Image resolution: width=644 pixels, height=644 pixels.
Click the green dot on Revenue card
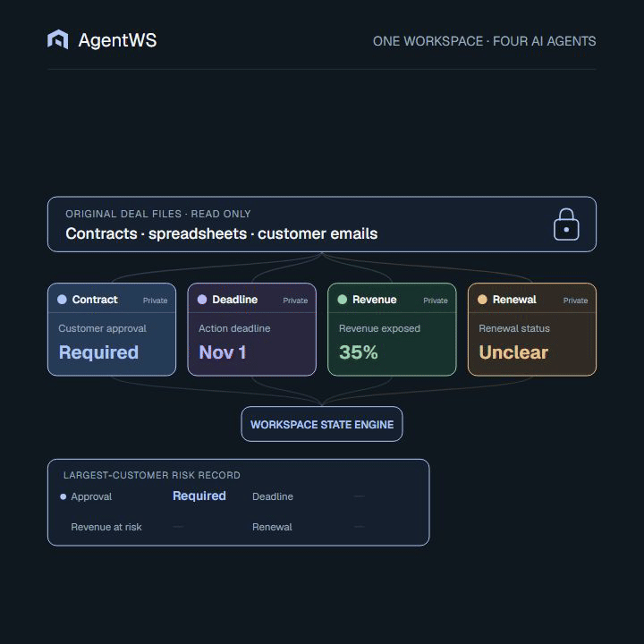(342, 300)
